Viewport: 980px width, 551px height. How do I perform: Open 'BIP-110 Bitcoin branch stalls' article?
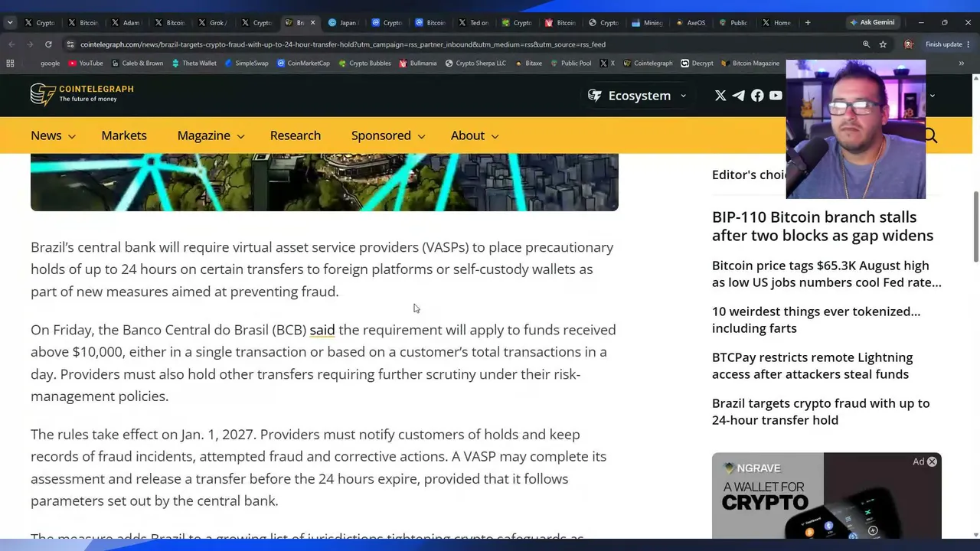pos(822,227)
